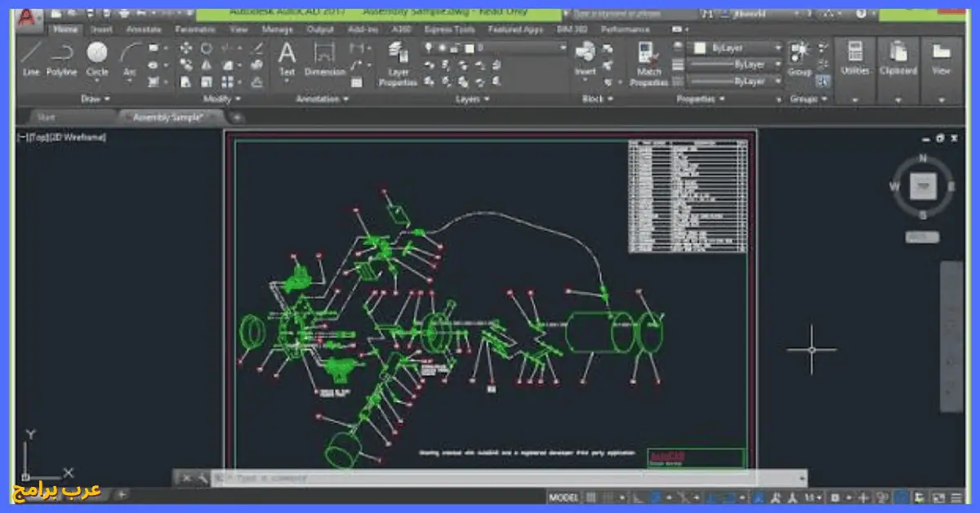Expand the Annotation panel dropdown
Image resolution: width=980 pixels, height=513 pixels.
click(323, 99)
